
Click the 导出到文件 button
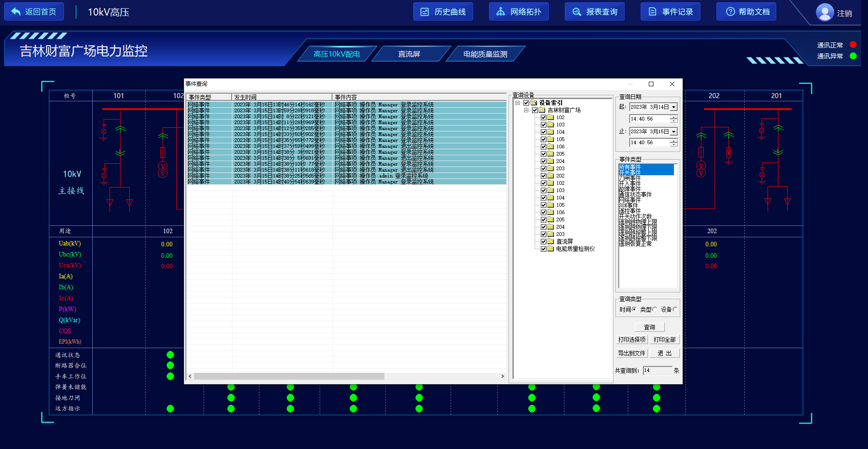click(631, 353)
